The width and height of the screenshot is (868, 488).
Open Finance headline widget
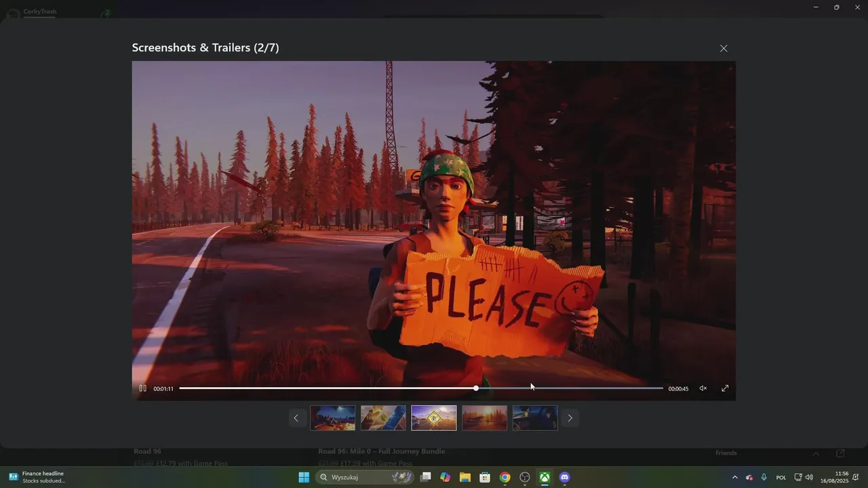pyautogui.click(x=37, y=477)
